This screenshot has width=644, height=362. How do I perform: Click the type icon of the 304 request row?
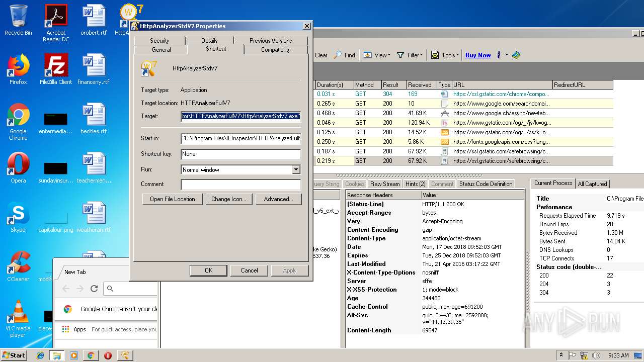(x=444, y=94)
